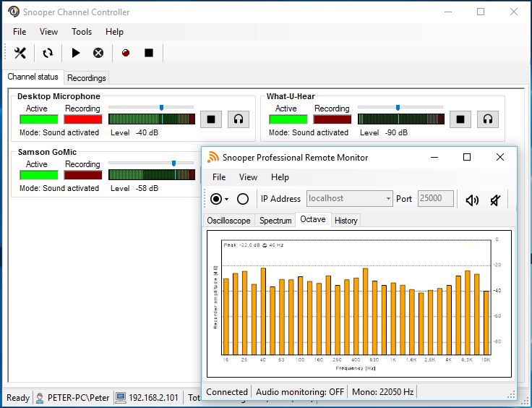Image resolution: width=532 pixels, height=408 pixels.
Task: Click the connect button in the Remote Monitor
Action: [216, 199]
